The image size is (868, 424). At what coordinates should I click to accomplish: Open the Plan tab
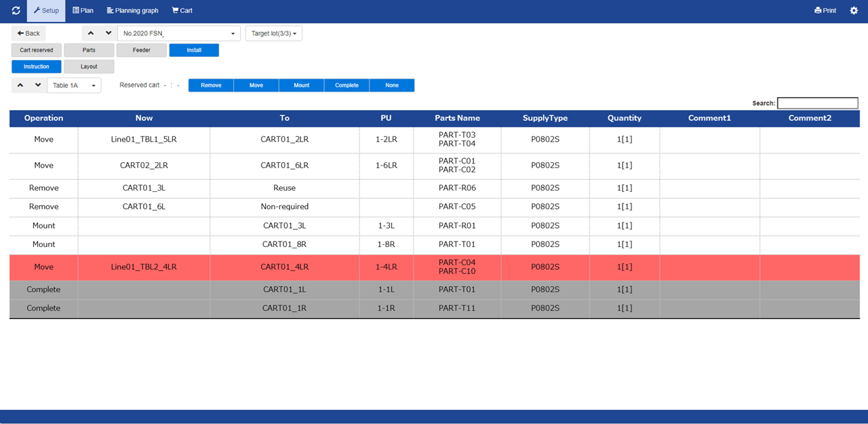point(83,11)
